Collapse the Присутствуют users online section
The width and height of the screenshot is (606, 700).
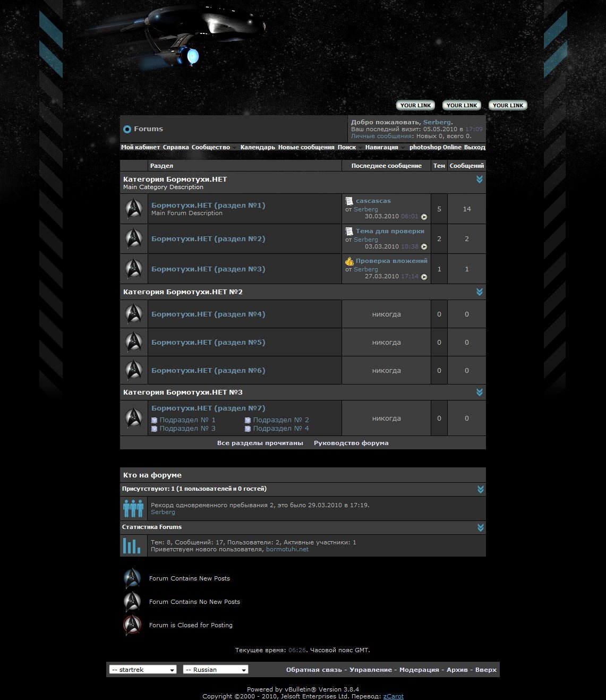tap(481, 489)
